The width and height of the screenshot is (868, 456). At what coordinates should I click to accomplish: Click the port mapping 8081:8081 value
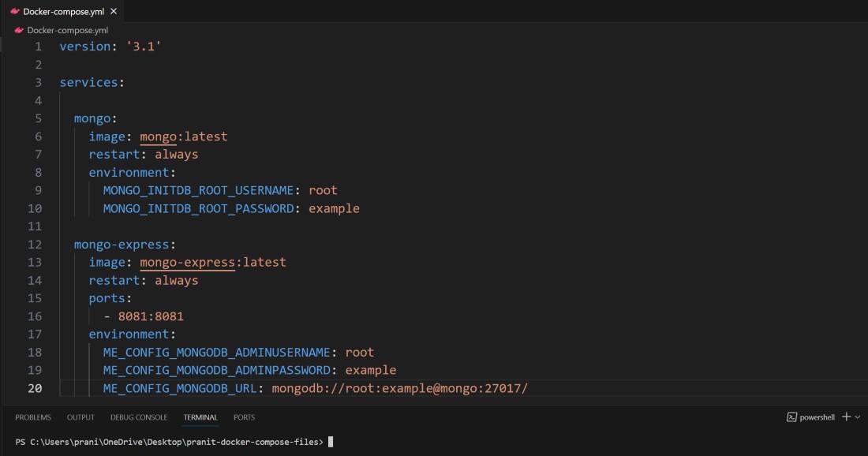(x=151, y=316)
